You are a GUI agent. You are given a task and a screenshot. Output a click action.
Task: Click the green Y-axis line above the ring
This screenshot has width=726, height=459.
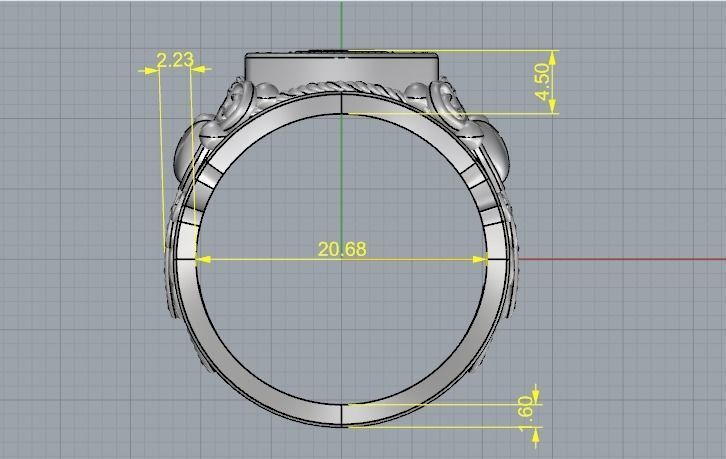(342, 23)
